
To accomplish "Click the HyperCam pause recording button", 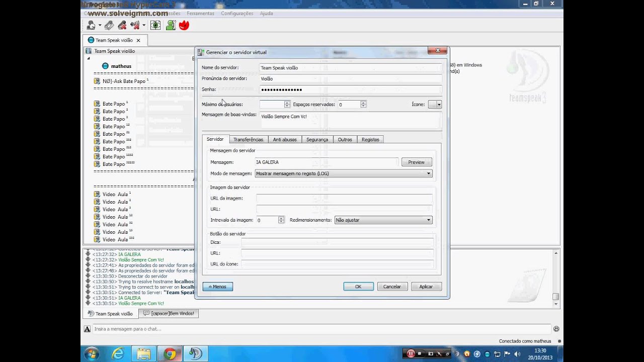I will (411, 353).
